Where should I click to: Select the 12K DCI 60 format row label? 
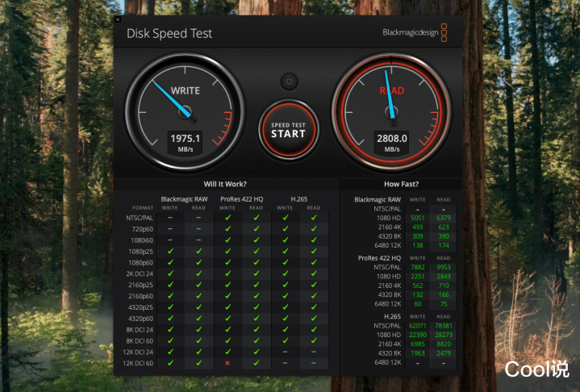(x=138, y=363)
